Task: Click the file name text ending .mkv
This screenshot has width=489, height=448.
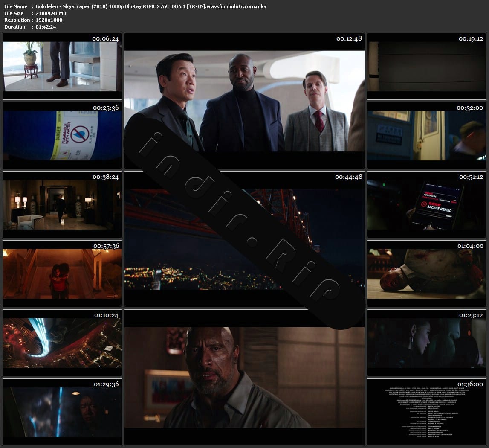Action: pyautogui.click(x=151, y=6)
